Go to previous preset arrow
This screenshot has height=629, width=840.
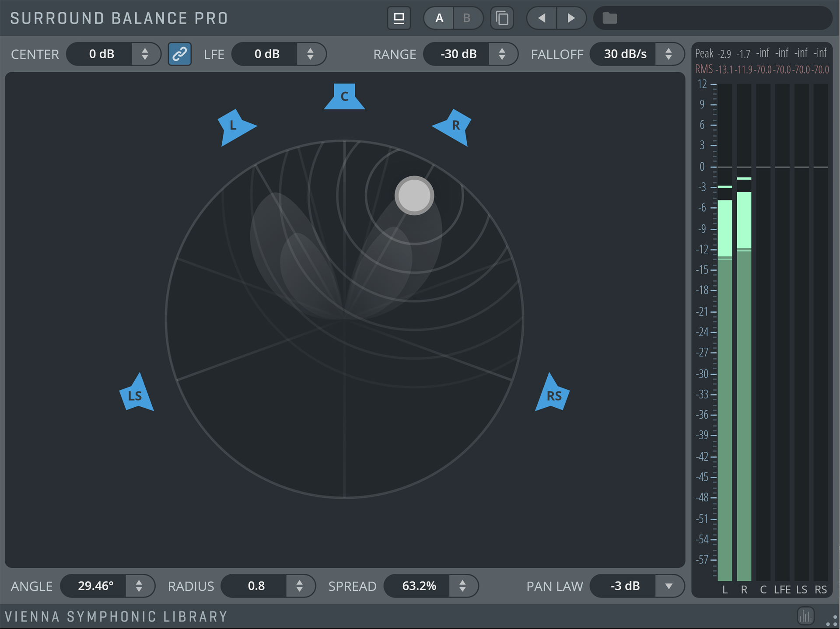[x=542, y=18]
